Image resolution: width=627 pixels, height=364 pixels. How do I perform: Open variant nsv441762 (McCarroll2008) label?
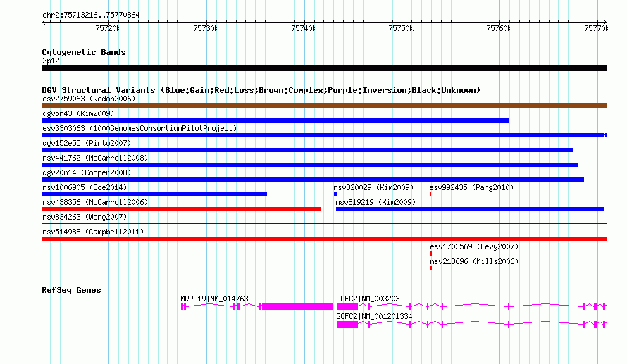pos(95,158)
